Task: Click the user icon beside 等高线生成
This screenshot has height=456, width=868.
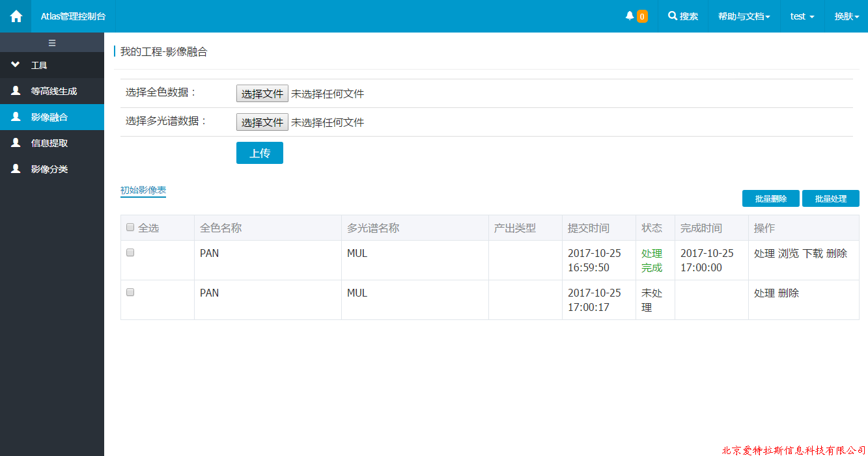Action: [16, 91]
